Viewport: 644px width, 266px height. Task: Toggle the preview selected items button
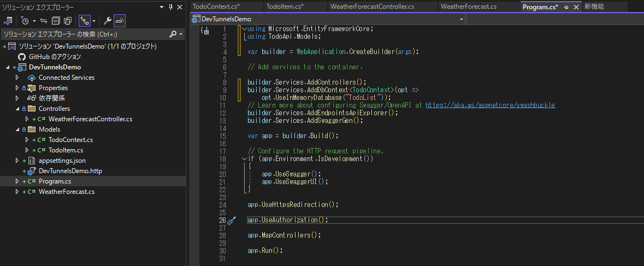(120, 21)
